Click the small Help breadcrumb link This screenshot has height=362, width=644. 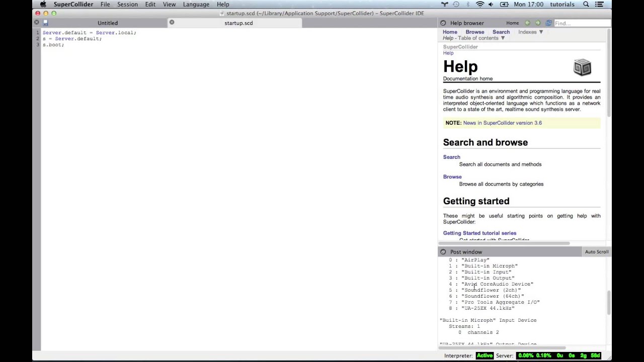click(448, 53)
